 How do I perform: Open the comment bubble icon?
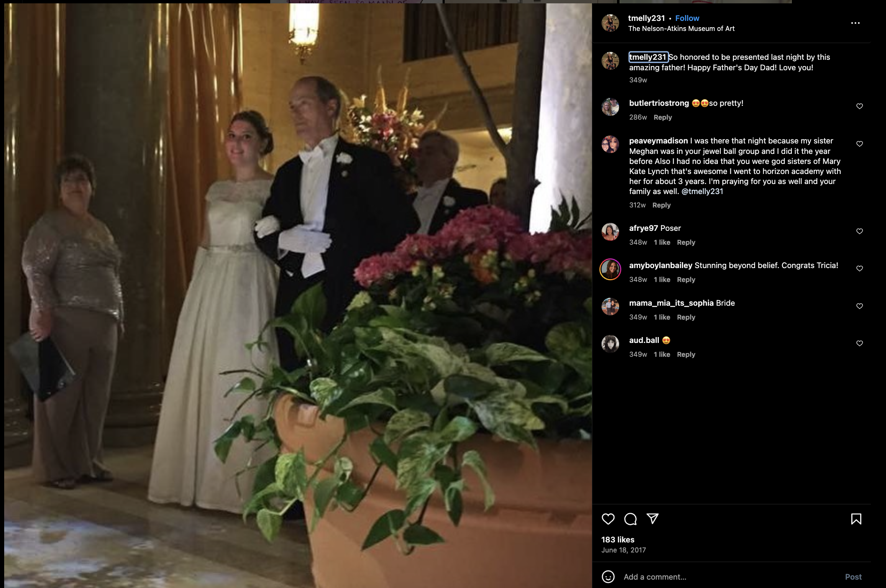(x=630, y=519)
